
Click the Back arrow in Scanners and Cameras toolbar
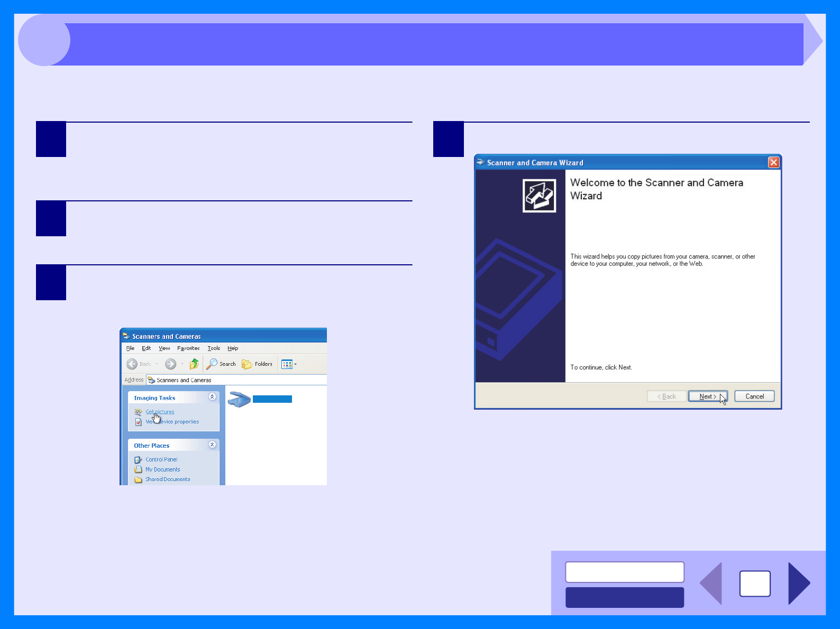pyautogui.click(x=132, y=364)
